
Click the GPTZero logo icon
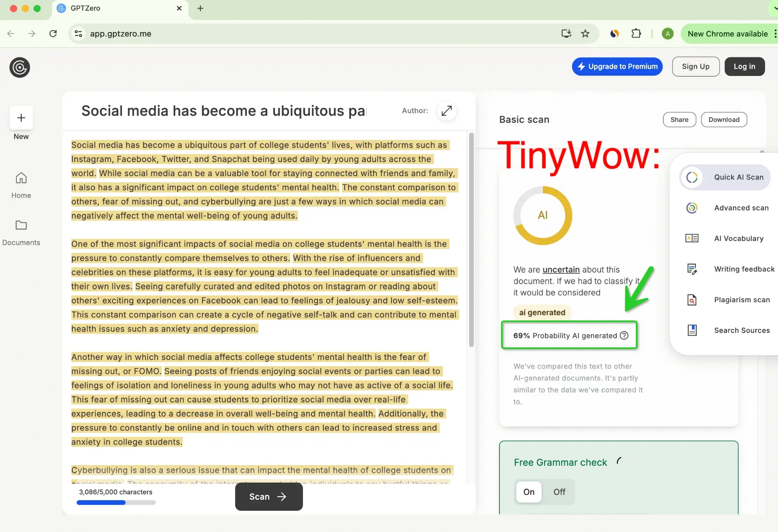[20, 68]
